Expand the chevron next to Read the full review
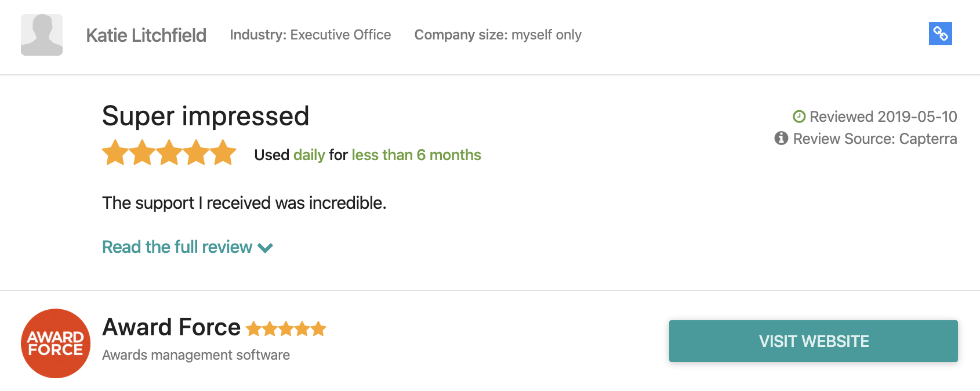This screenshot has width=980, height=391. click(266, 248)
